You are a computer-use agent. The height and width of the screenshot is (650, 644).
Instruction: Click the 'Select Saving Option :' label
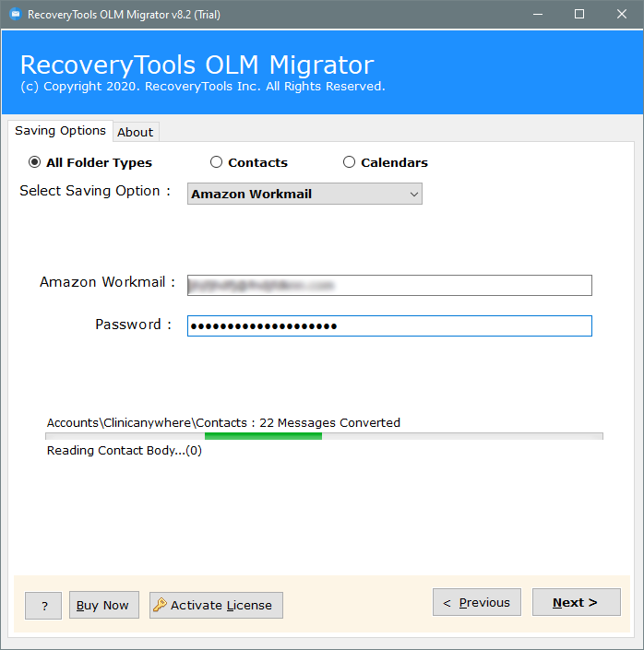(95, 191)
